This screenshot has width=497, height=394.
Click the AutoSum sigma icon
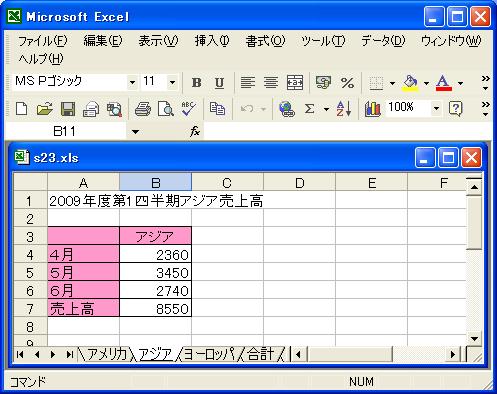[309, 109]
